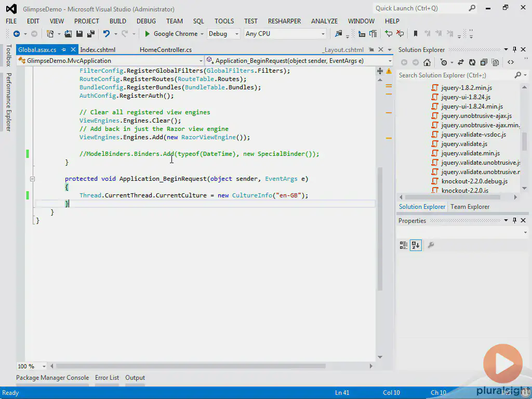
Task: Promote the _Layout.cshtml preview tab
Action: tap(371, 49)
